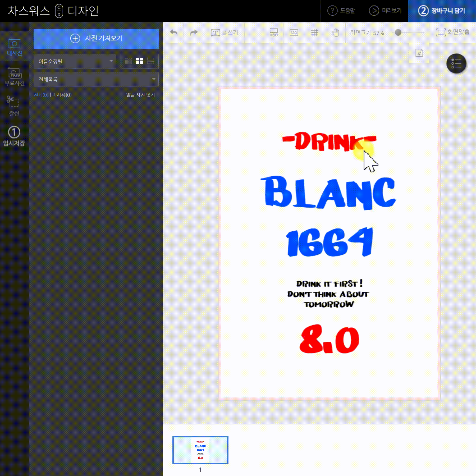This screenshot has height=476, width=476.
Task: Open the 이름순정렬 sort dropdown
Action: [x=75, y=61]
